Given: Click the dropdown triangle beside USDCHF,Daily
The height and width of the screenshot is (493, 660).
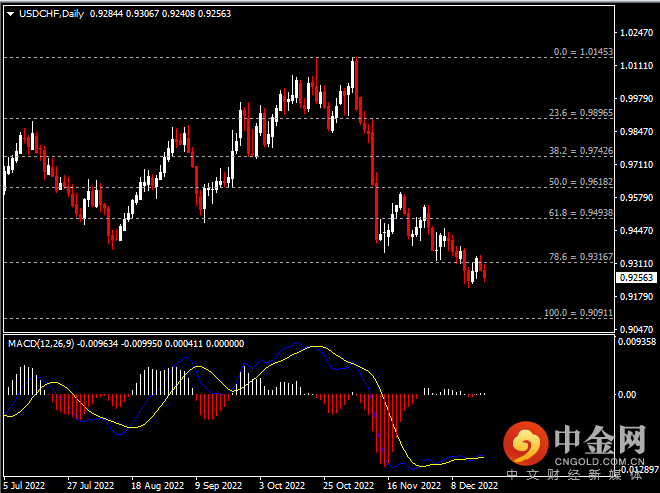Looking at the screenshot, I should (9, 15).
